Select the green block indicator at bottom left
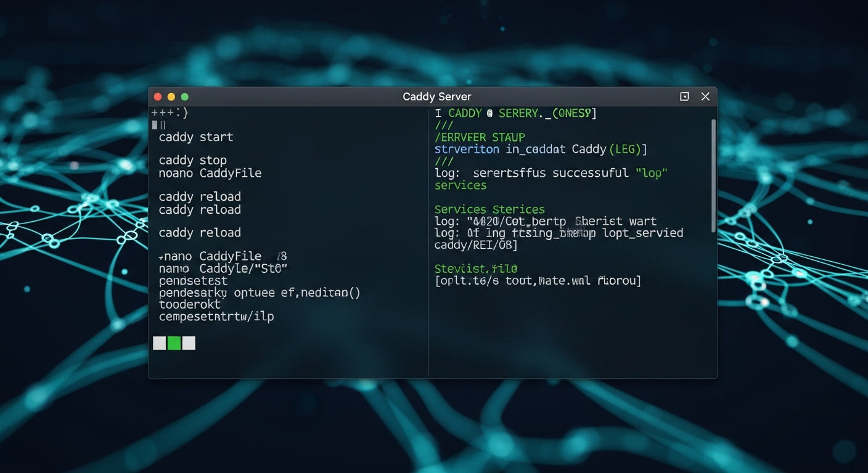The height and width of the screenshot is (473, 868). pyautogui.click(x=174, y=343)
